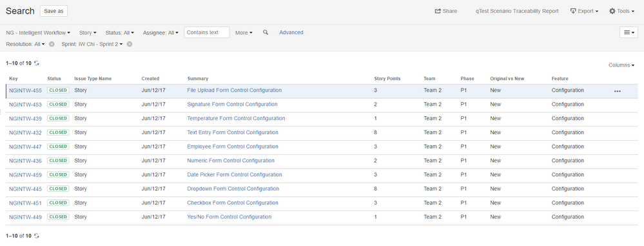Expand the NG - Intelligent Workflow project filter

(38, 32)
